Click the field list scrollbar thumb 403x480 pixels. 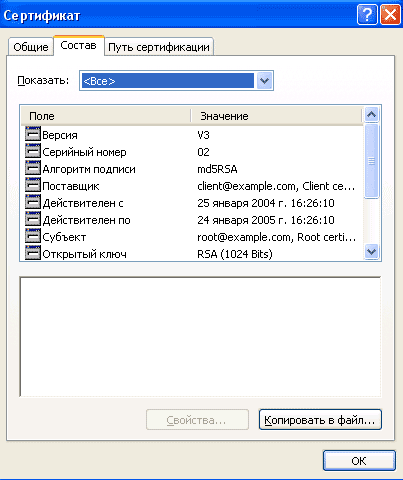[371, 161]
